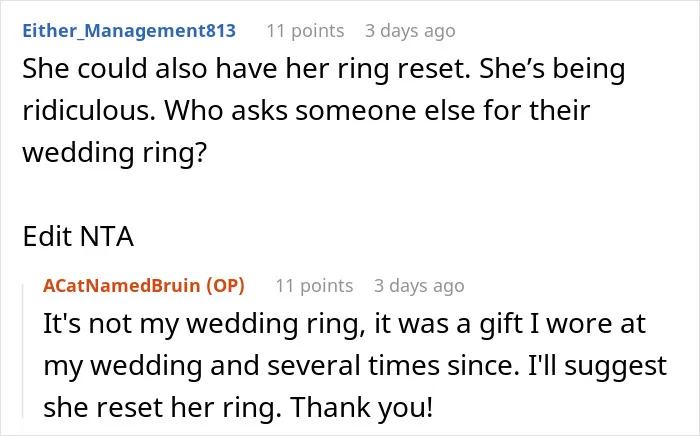Click the "Edit NTA" line
700x436 pixels.
pyautogui.click(x=78, y=236)
